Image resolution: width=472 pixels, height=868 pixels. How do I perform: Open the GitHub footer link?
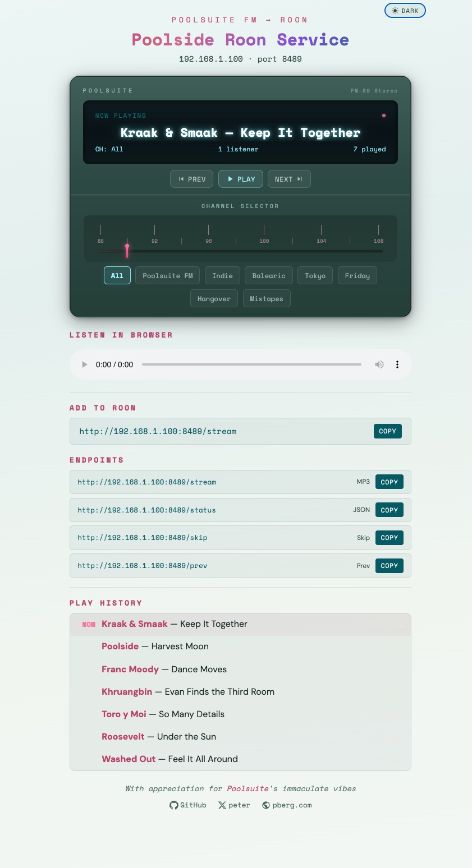188,805
